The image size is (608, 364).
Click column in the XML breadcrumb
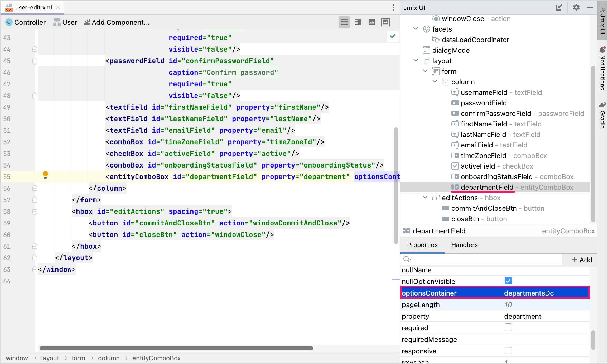point(109,358)
